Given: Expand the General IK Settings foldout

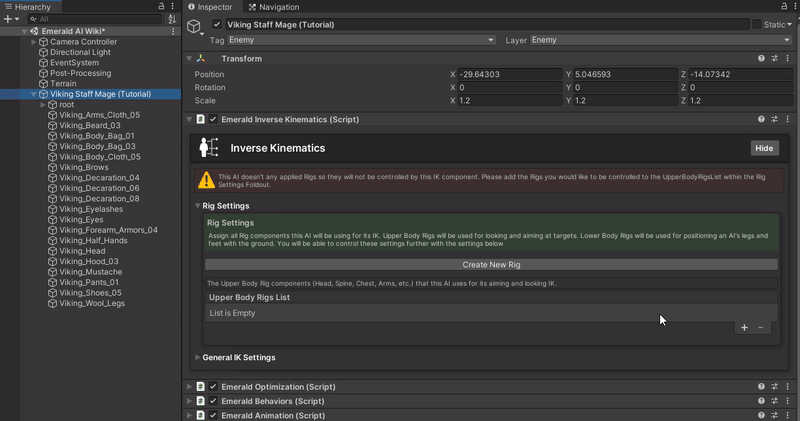Looking at the screenshot, I should tap(239, 357).
